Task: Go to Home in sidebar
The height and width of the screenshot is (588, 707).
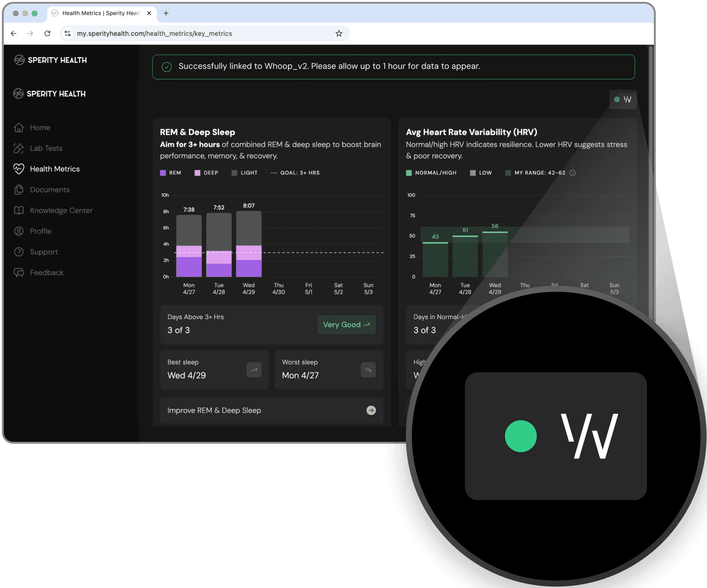Action: tap(40, 127)
